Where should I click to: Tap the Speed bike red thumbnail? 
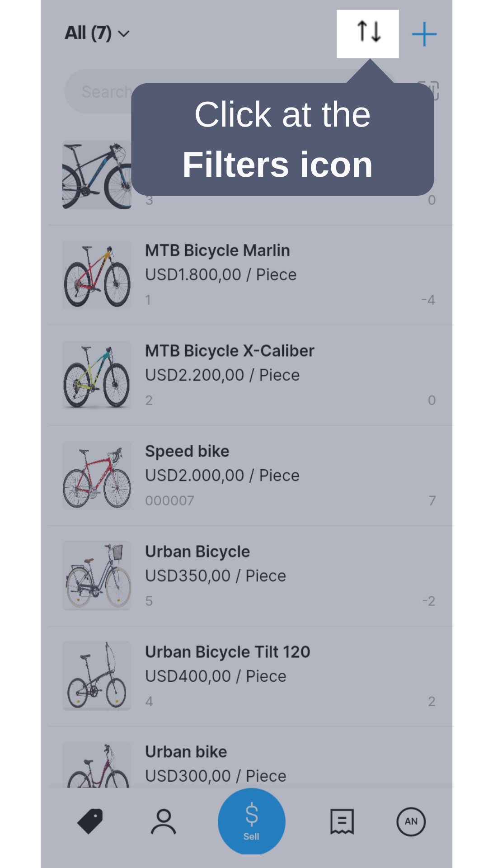(x=97, y=476)
